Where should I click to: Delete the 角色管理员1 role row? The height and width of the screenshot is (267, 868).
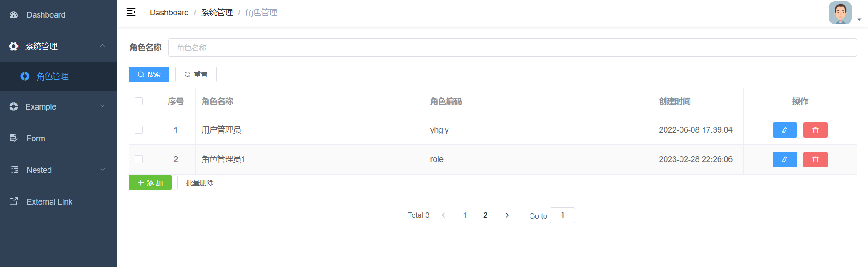[815, 159]
